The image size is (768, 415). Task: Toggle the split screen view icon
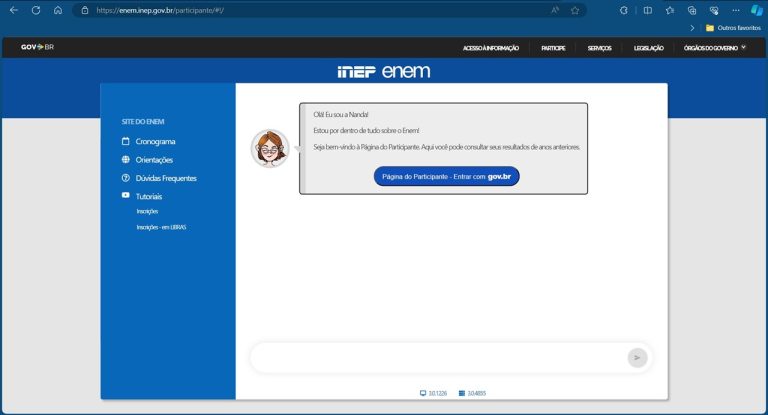pyautogui.click(x=648, y=10)
